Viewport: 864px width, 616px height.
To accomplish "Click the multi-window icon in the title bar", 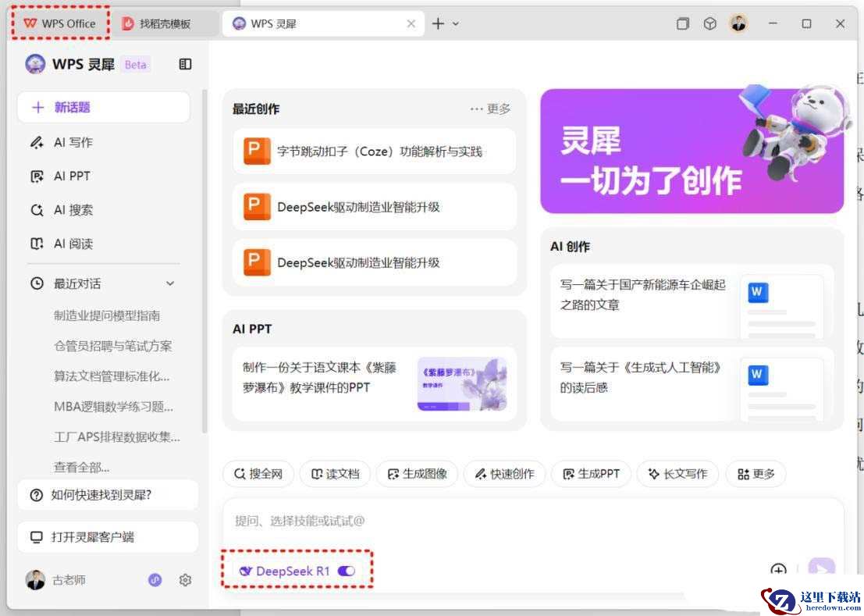I will 683,23.
